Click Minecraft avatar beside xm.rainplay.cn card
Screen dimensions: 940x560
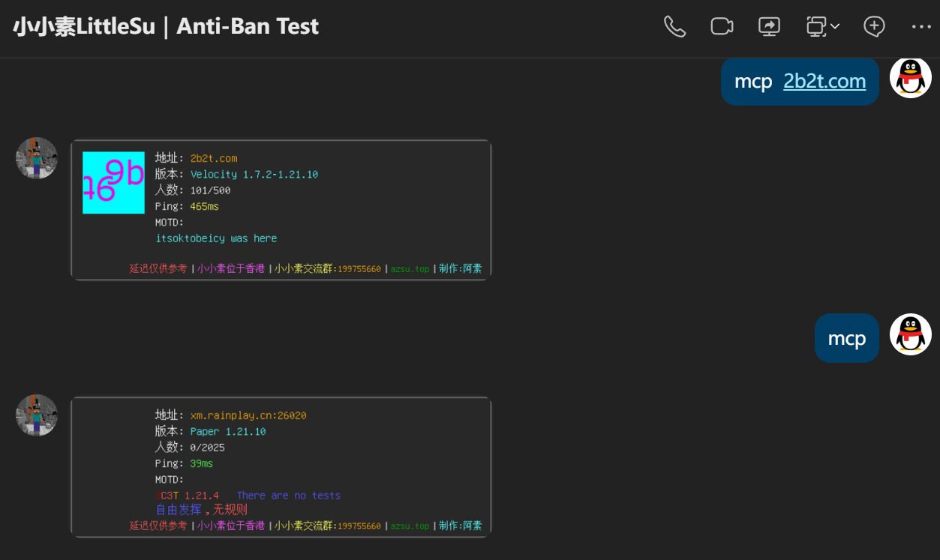point(37,415)
